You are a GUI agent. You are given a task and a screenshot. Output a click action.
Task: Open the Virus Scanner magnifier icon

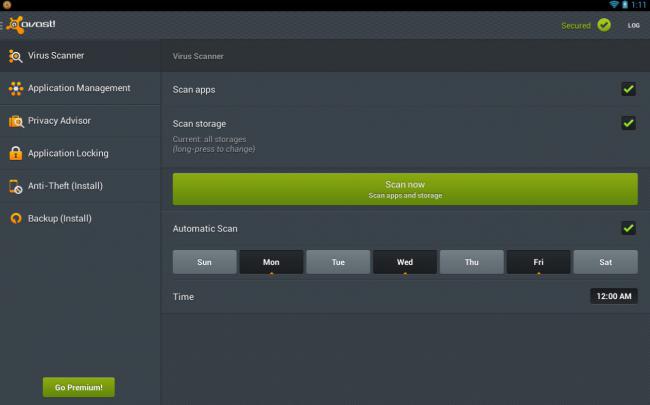tap(15, 56)
